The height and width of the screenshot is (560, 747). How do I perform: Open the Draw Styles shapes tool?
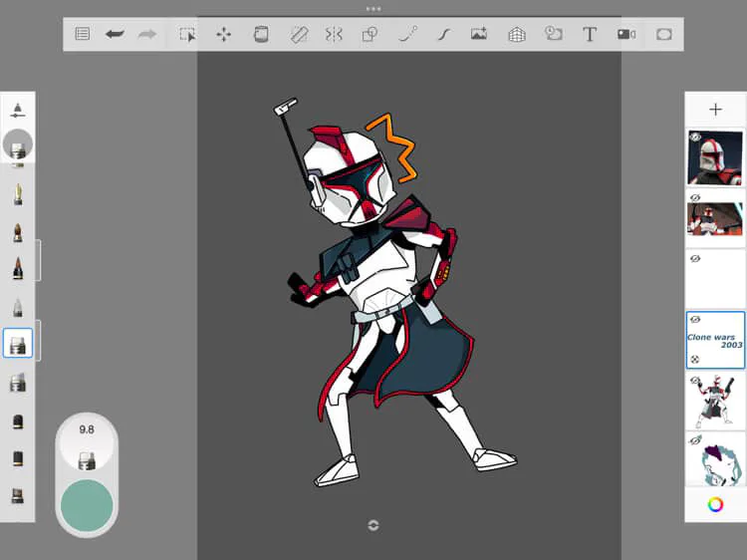(370, 34)
